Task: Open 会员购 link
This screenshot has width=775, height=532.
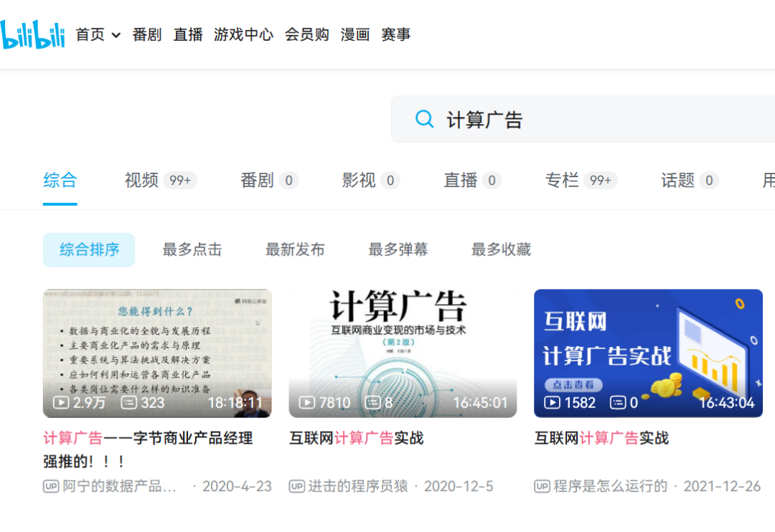Action: click(x=306, y=34)
